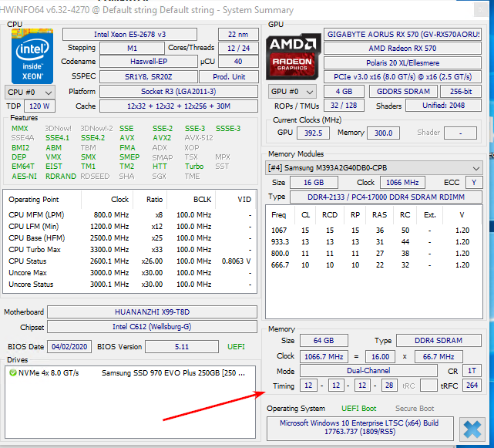This screenshot has height=448, width=494.
Task: Select the Samsung SSD 970 EVO Plus drive entry
Action: pos(176,372)
